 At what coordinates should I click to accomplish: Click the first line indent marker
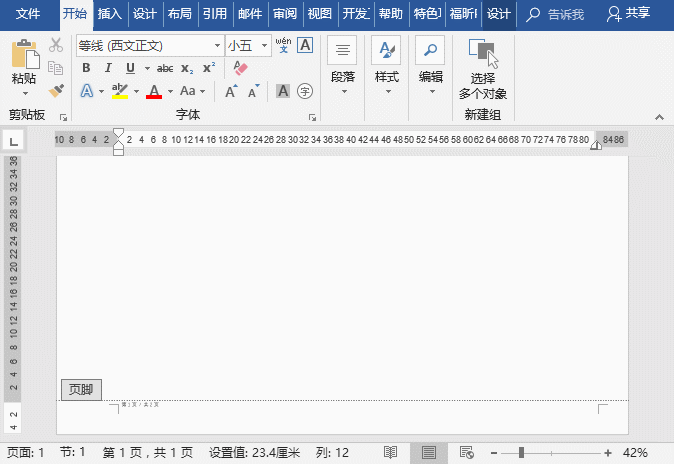tap(118, 132)
